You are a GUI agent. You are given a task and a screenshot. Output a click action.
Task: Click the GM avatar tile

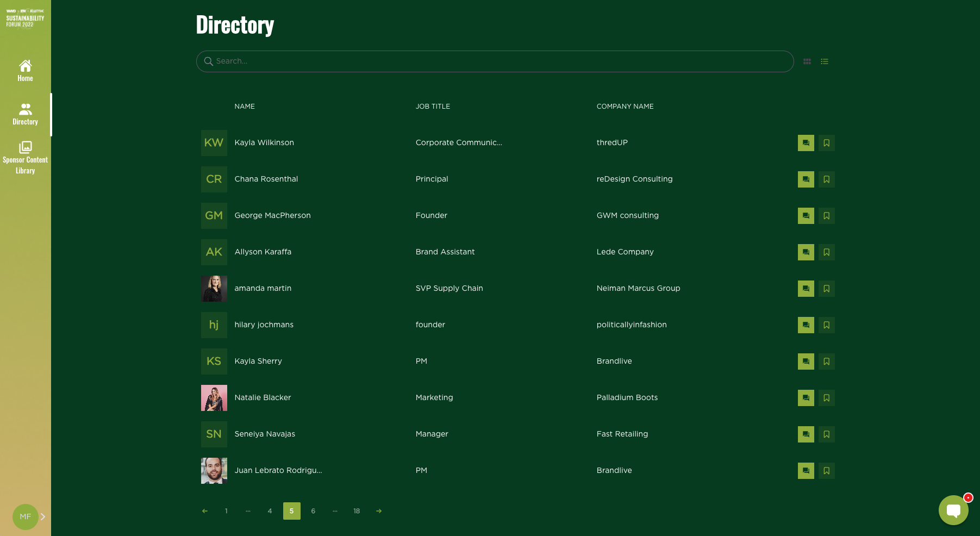214,216
